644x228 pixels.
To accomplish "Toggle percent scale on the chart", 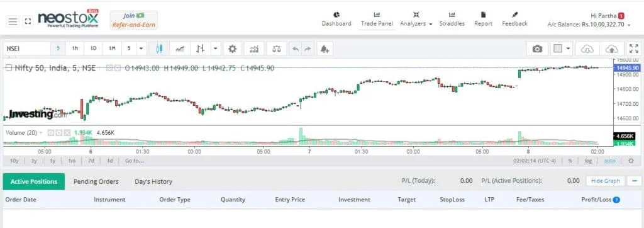I will point(570,161).
